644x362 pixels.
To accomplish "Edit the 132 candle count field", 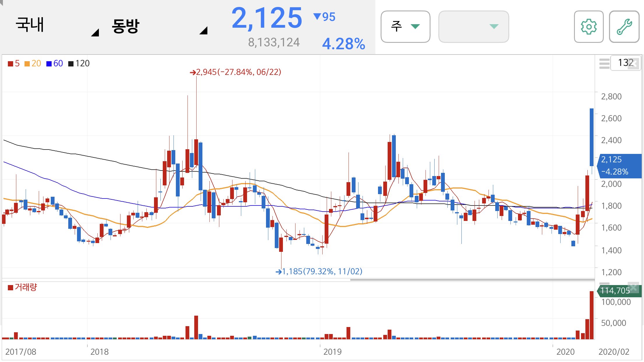I will pos(625,63).
